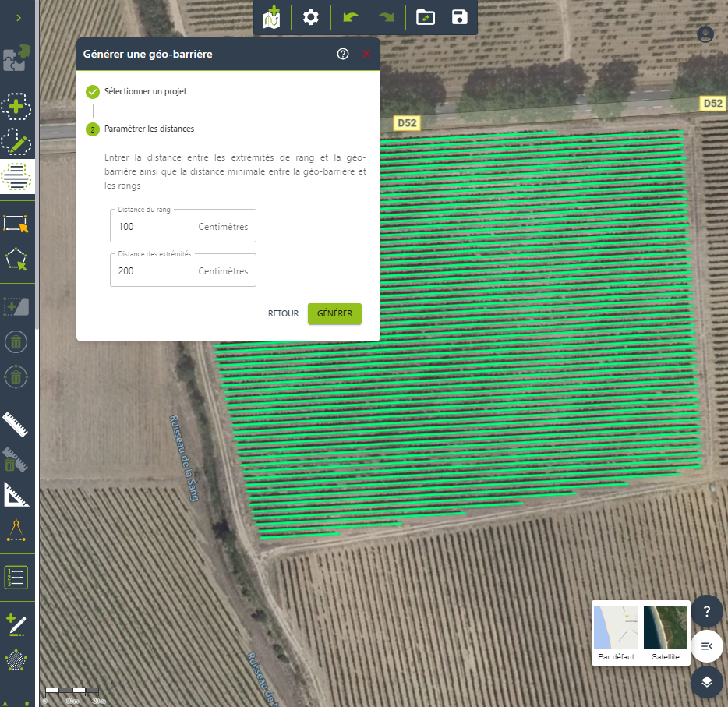Pick the polygon selection tool

16,260
